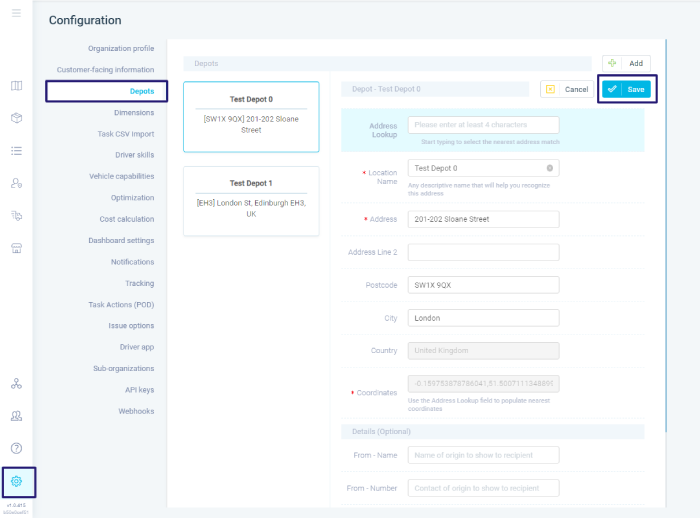The width and height of the screenshot is (700, 518).
Task: Go to Dimensions settings
Action: (x=134, y=113)
